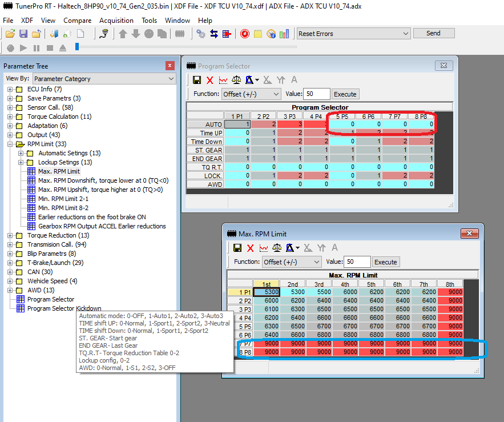
Task: Open Function dropdown in Program Selector window
Action: click(276, 94)
